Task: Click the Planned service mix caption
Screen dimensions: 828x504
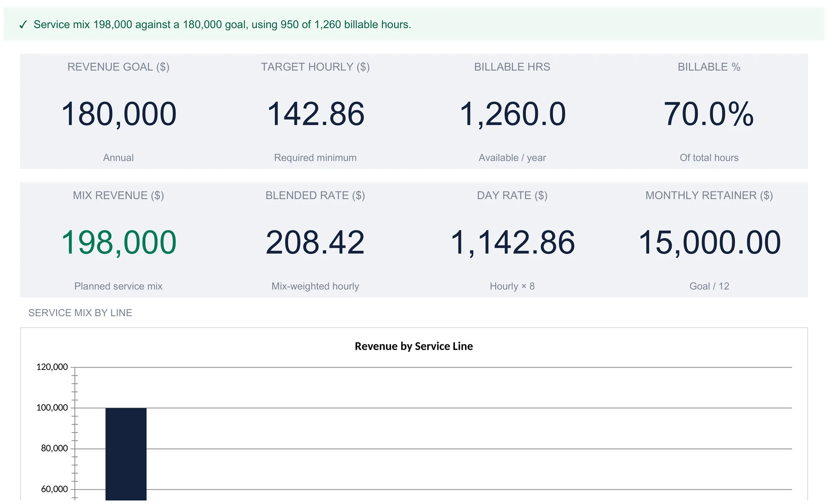Action: (118, 286)
